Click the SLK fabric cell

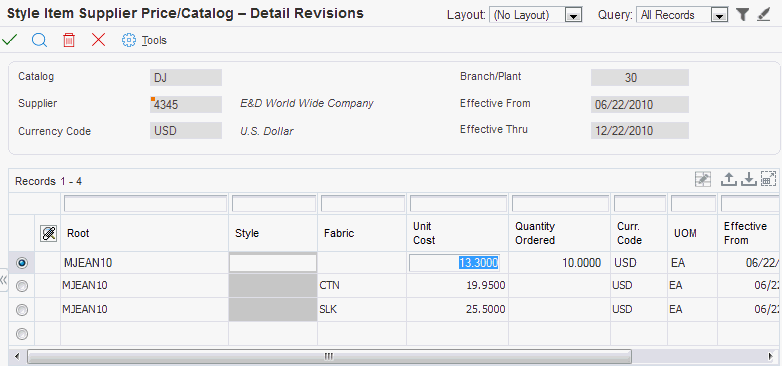[x=362, y=310]
